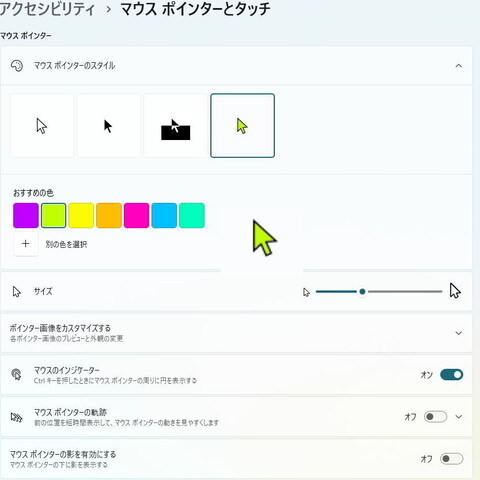Select the custom lime pointer style

[243, 126]
